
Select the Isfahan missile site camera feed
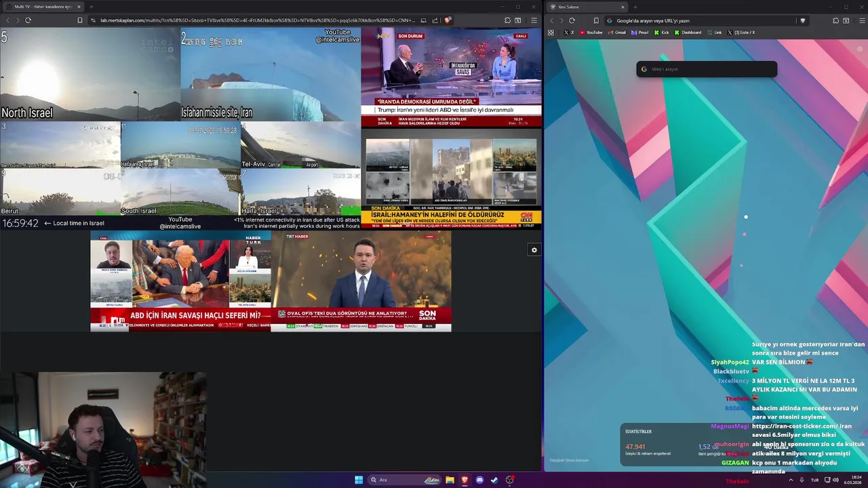pos(271,75)
